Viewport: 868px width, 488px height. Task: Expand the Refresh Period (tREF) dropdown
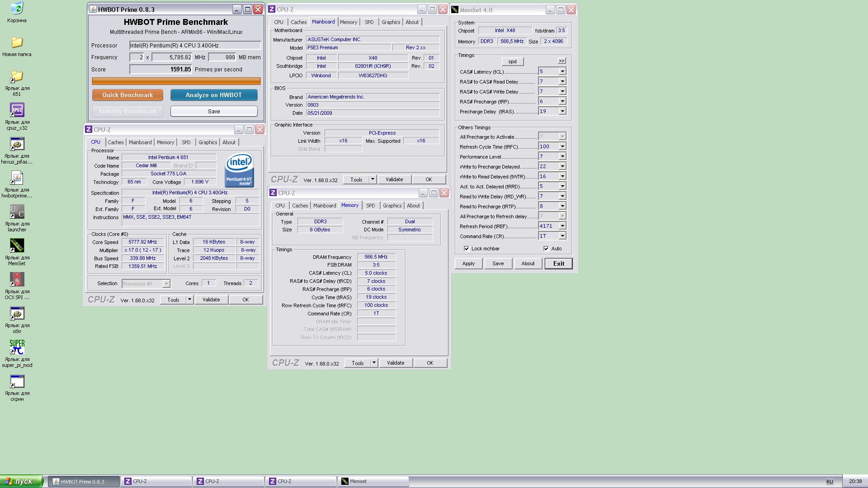click(x=562, y=226)
